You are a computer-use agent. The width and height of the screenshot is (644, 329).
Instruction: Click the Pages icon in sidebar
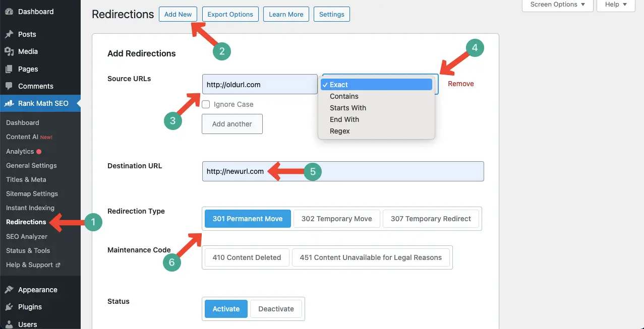(x=9, y=69)
